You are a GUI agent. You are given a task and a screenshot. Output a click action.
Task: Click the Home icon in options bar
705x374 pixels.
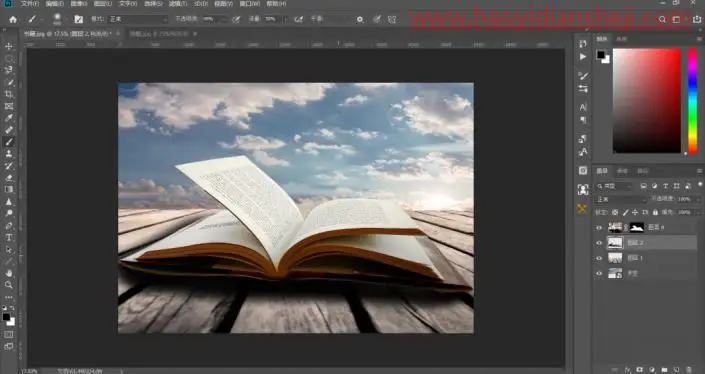click(13, 19)
